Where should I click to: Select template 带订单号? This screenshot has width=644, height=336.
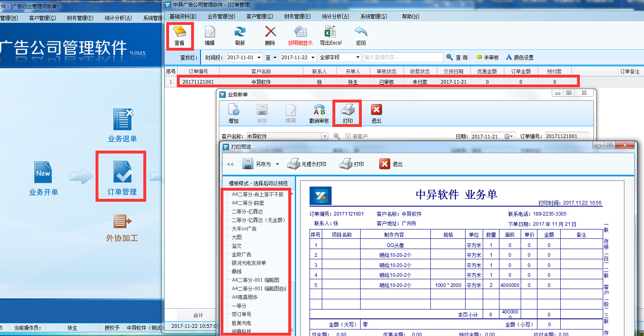[x=241, y=314]
